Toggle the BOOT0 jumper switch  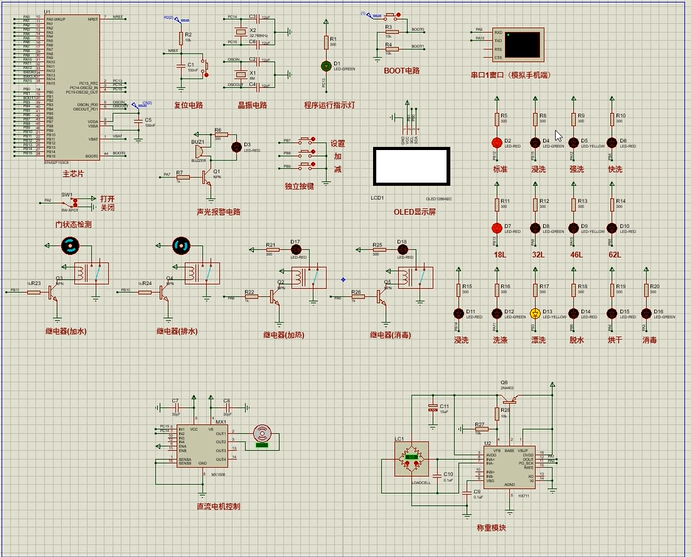click(392, 16)
